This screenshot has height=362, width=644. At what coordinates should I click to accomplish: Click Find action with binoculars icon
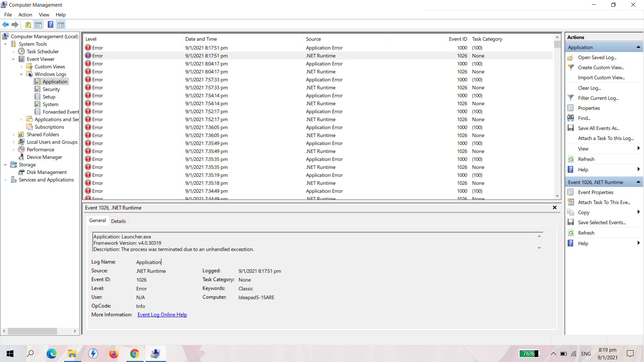[584, 118]
